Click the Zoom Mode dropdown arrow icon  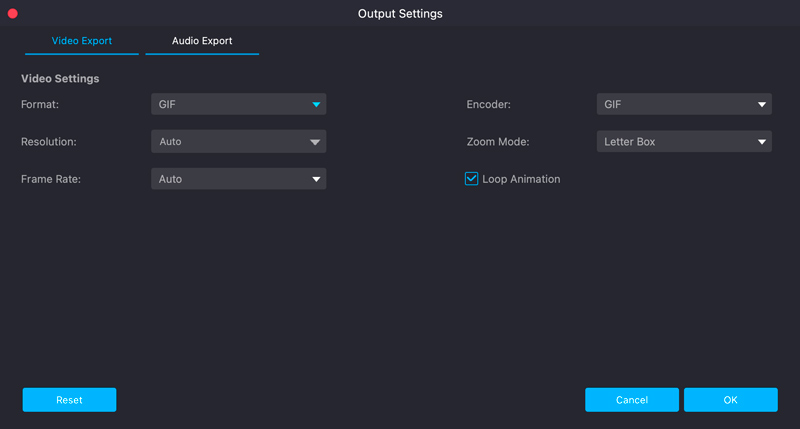tap(762, 142)
